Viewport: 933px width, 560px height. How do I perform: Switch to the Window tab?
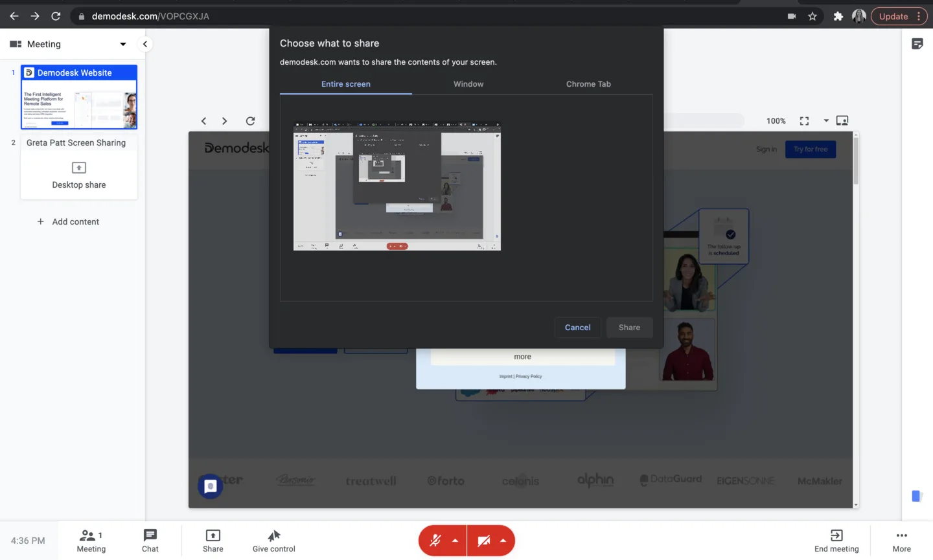(x=468, y=84)
